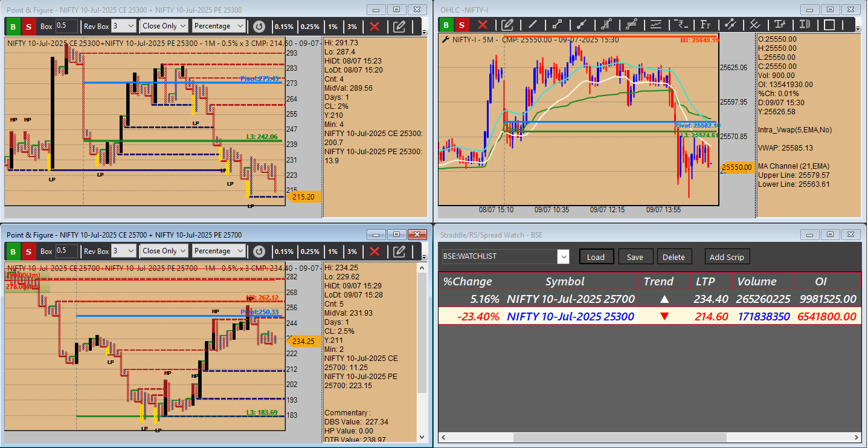Viewport: 868px width, 448px height.
Task: Open pencil edit icon in 25700 Point & Figure toolbar
Action: pos(399,252)
